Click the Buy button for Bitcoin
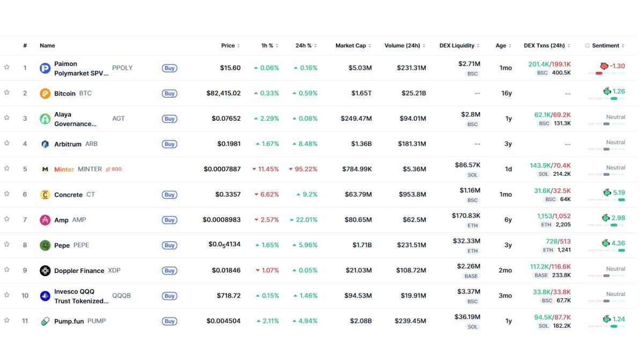The image size is (644, 362). 170,93
